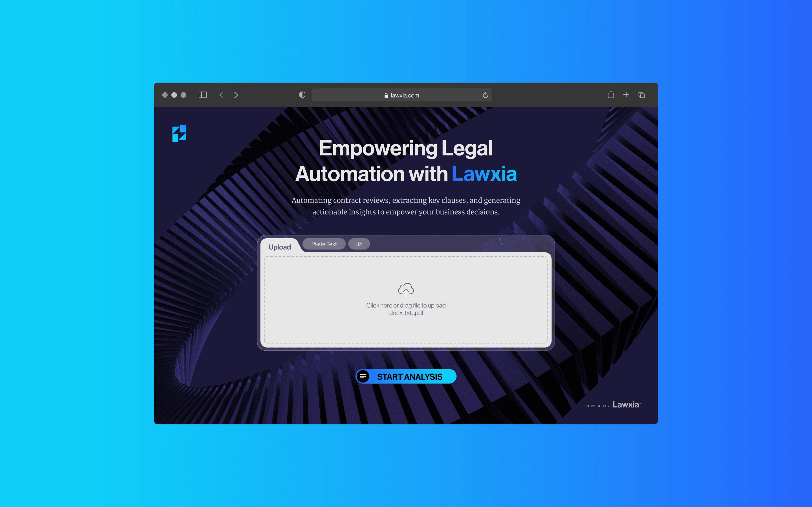
Task: Click the upload drag-and-drop area
Action: pos(406,299)
